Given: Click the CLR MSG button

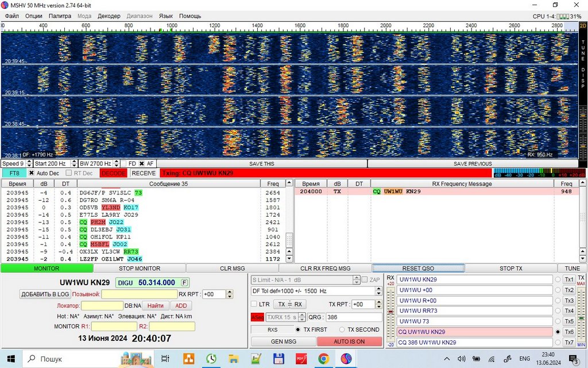Looking at the screenshot, I should click(232, 268).
